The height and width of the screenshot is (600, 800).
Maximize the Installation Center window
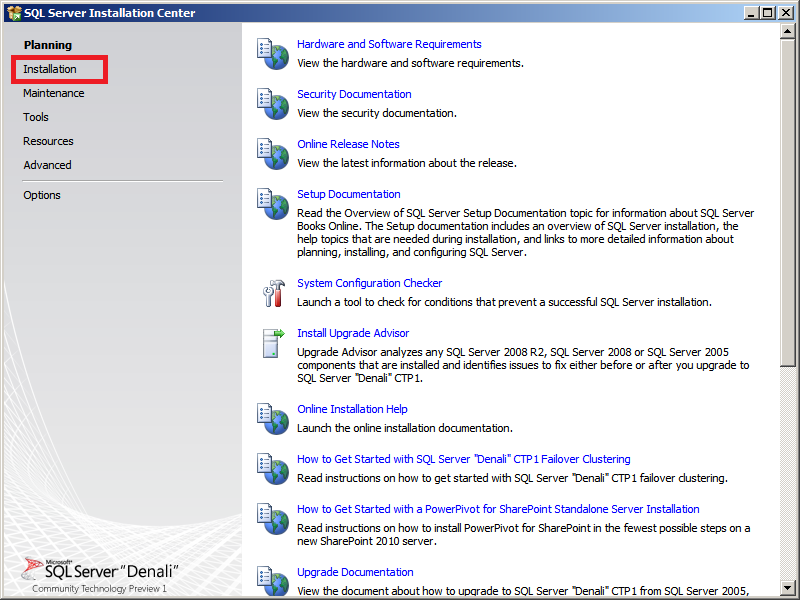pyautogui.click(x=767, y=13)
